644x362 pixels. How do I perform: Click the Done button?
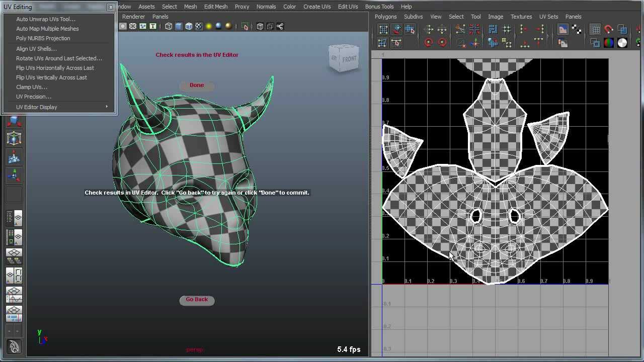197,85
